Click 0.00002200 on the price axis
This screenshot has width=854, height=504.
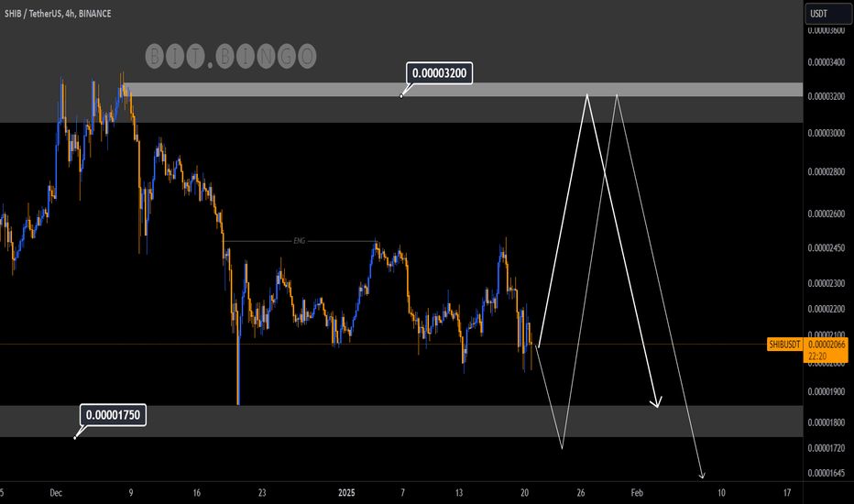tap(827, 309)
